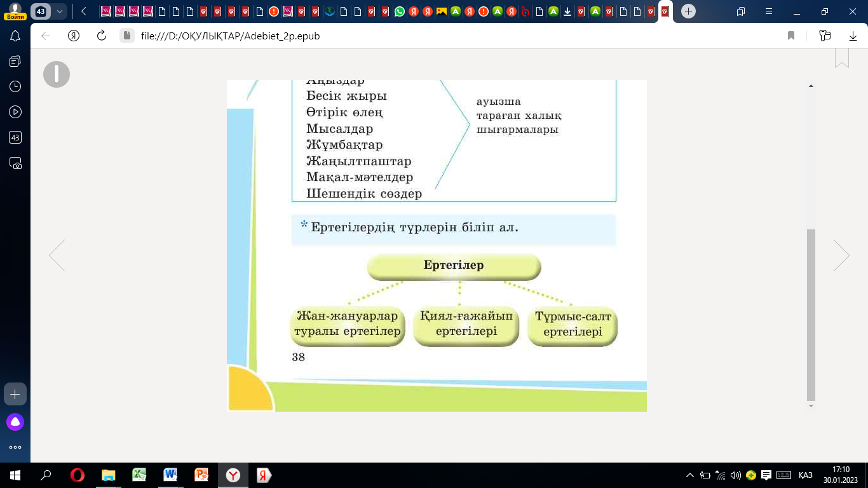
Task: Click the text "Шешендік сөздер"
Action: point(364,194)
